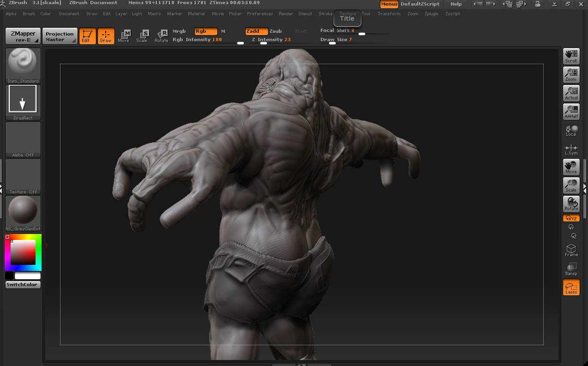
Task: Toggle the M material mode button
Action: click(223, 31)
